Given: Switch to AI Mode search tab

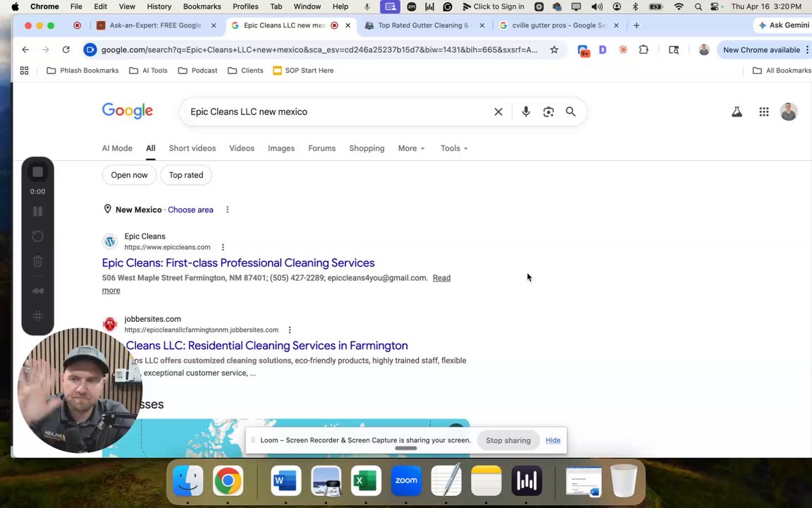Looking at the screenshot, I should pyautogui.click(x=117, y=148).
